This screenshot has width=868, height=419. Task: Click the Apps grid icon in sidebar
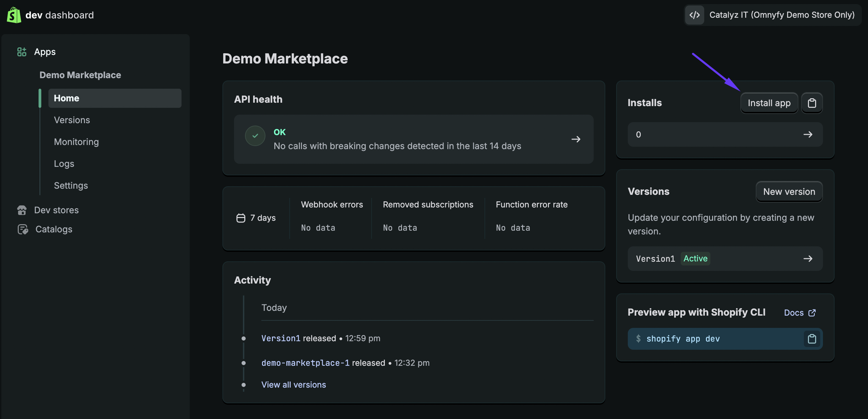pos(22,52)
